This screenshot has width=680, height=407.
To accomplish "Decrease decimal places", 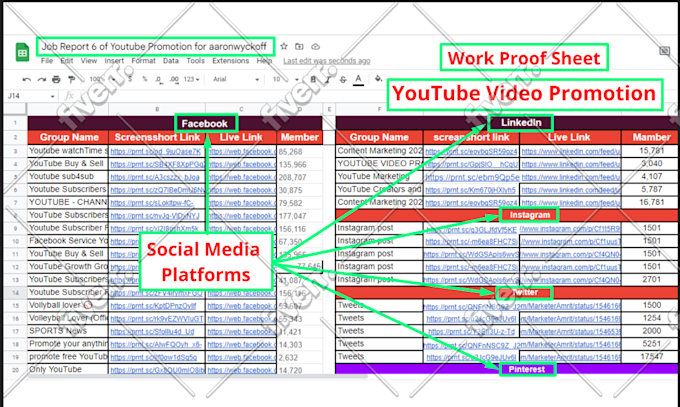I will (159, 79).
